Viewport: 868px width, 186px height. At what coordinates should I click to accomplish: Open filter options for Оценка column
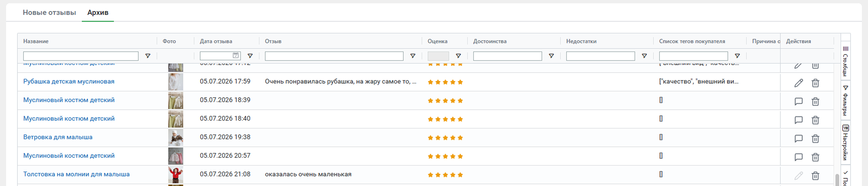pyautogui.click(x=458, y=56)
